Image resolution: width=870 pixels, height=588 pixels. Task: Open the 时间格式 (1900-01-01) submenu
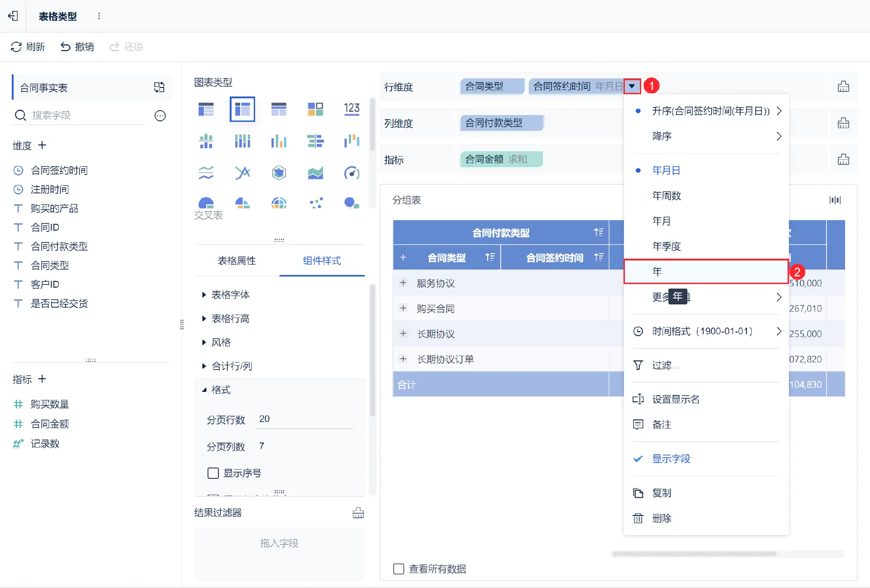706,331
